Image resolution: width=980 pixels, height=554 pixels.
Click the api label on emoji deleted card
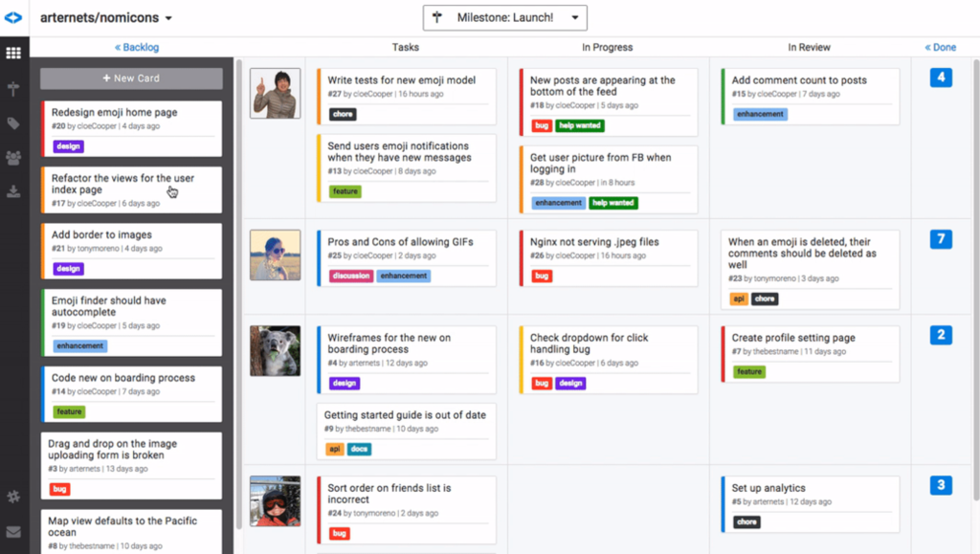pos(739,299)
